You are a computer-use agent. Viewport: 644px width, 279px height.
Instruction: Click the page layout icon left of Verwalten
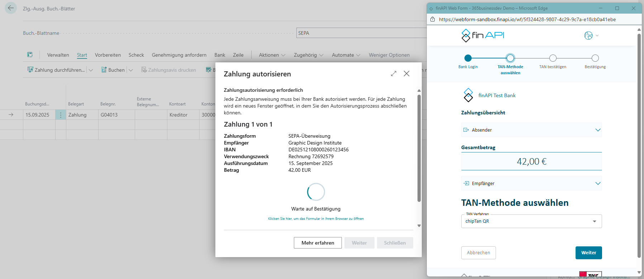click(30, 55)
